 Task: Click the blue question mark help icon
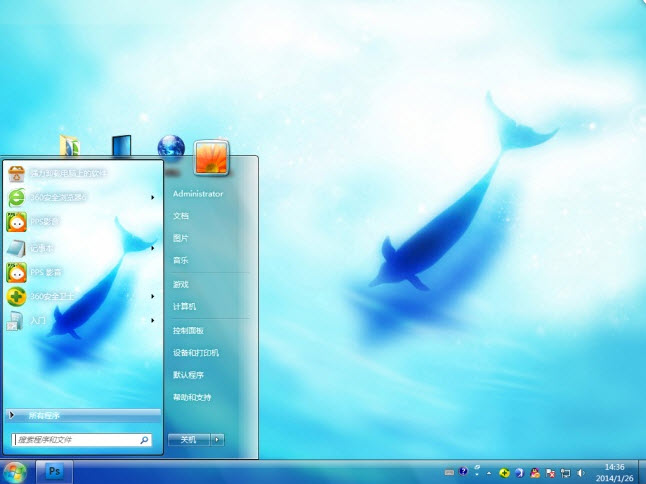463,471
